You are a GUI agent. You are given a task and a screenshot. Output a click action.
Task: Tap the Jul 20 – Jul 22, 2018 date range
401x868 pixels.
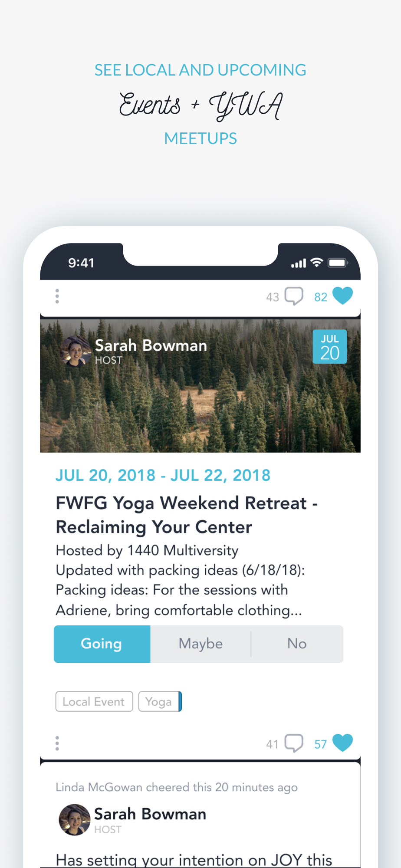(163, 476)
